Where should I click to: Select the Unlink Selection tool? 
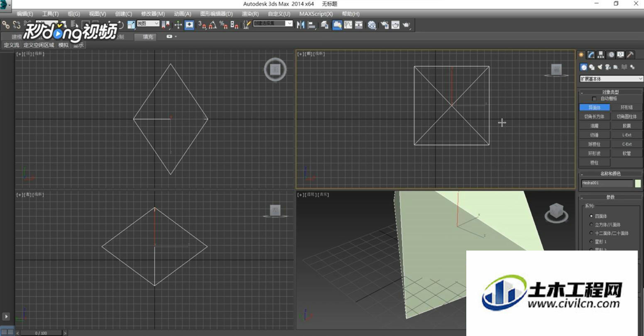(17, 25)
